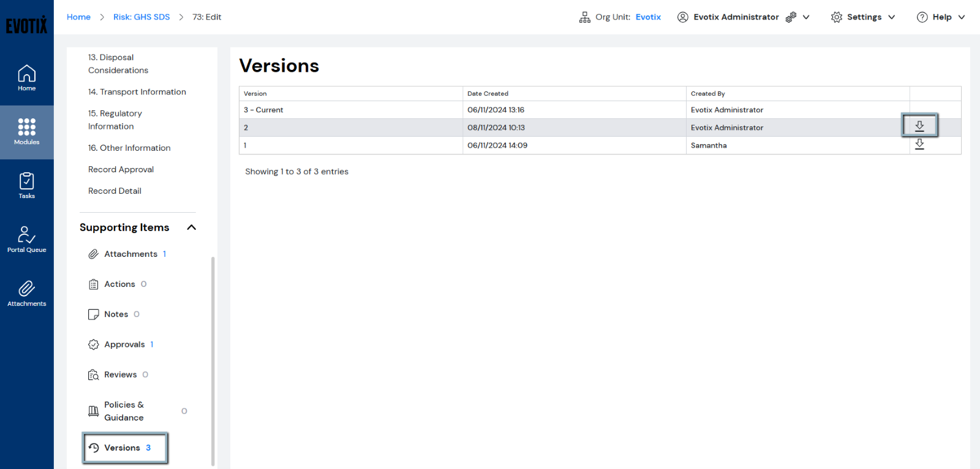Download version 2 of the record

(919, 126)
